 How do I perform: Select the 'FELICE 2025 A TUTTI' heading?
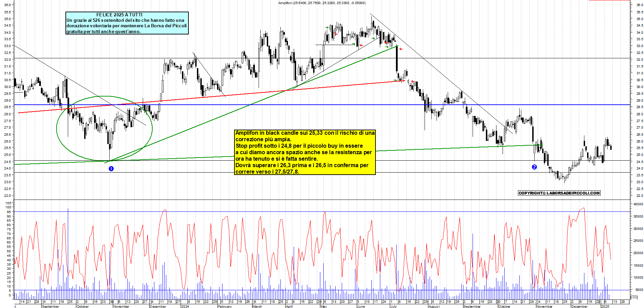pyautogui.click(x=119, y=15)
